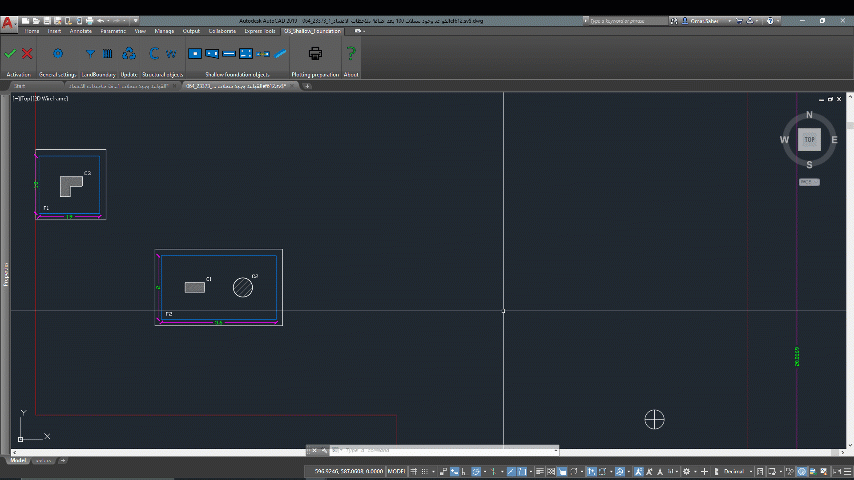Toggle drawing grid display in status bar
Viewport: 854px width, 480px height.
click(414, 471)
